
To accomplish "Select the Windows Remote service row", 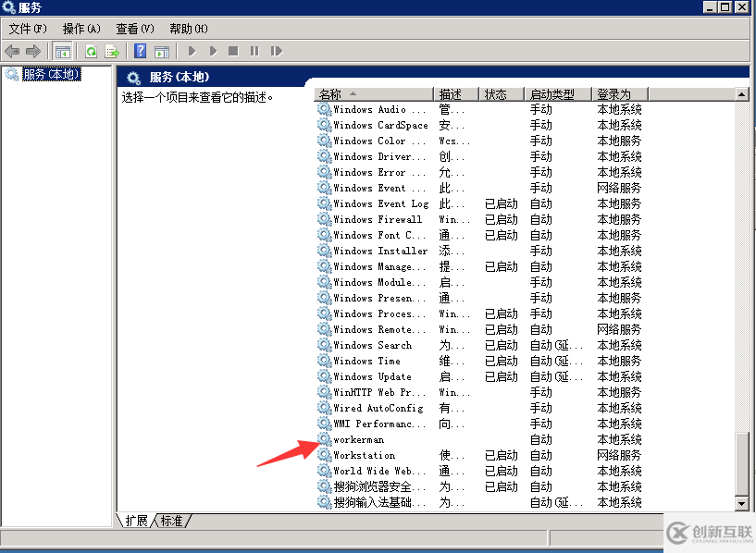I will click(x=480, y=329).
